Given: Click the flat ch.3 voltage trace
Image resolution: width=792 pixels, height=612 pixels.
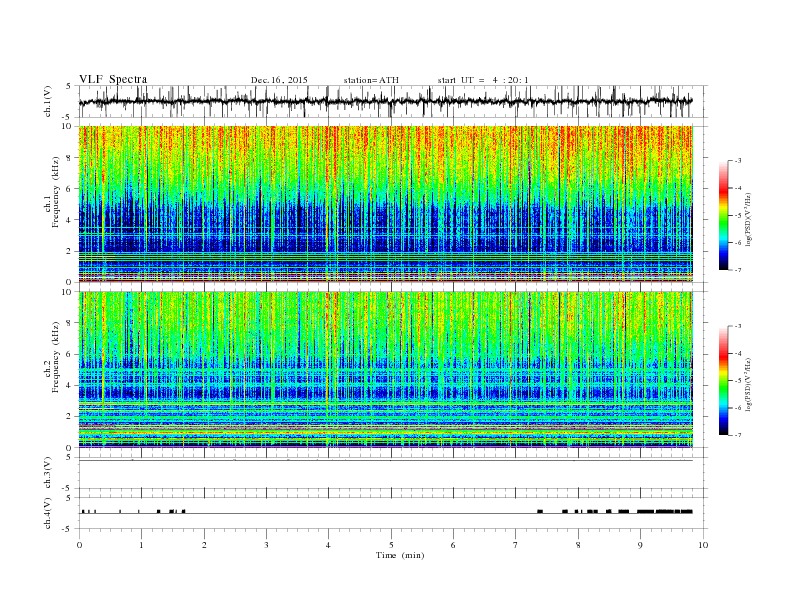Looking at the screenshot, I should pos(385,461).
